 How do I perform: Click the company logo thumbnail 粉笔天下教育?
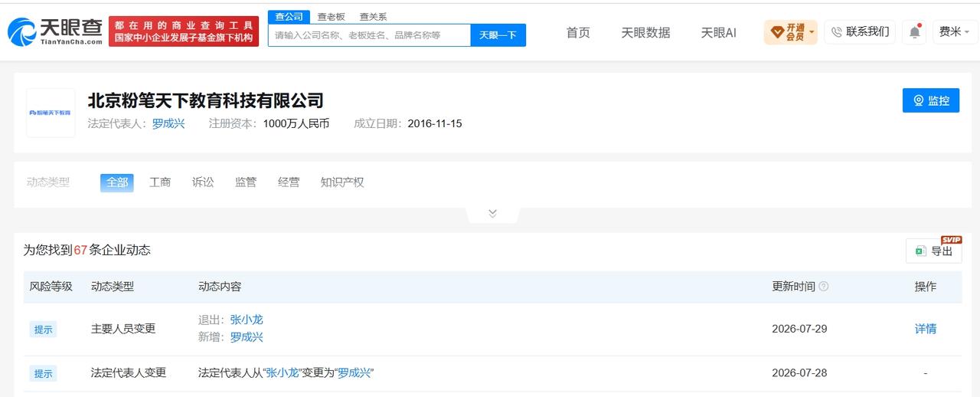point(51,113)
